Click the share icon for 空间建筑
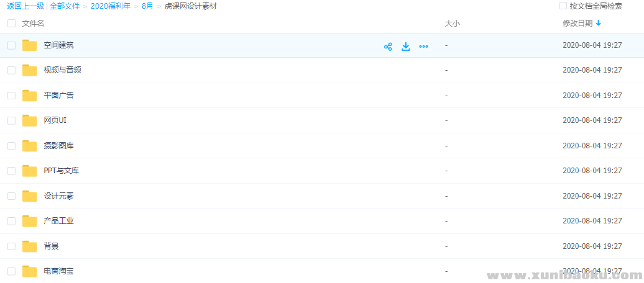Viewport: 644px width, 283px height. [x=388, y=47]
